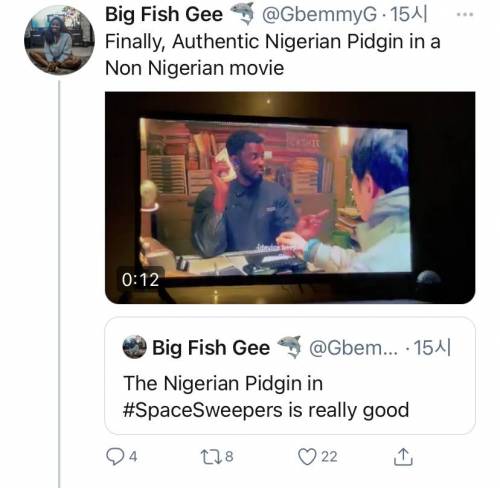
Task: Play the embedded 0:12 video
Action: point(290,197)
